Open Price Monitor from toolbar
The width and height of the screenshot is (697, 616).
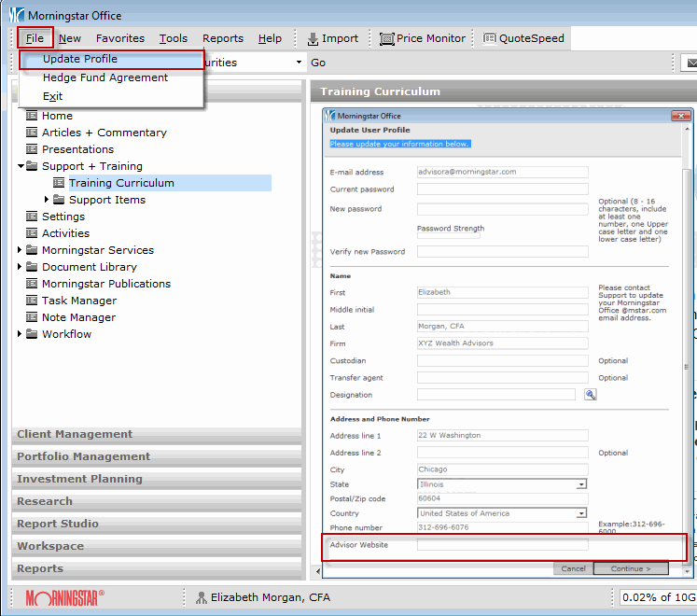pyautogui.click(x=386, y=38)
